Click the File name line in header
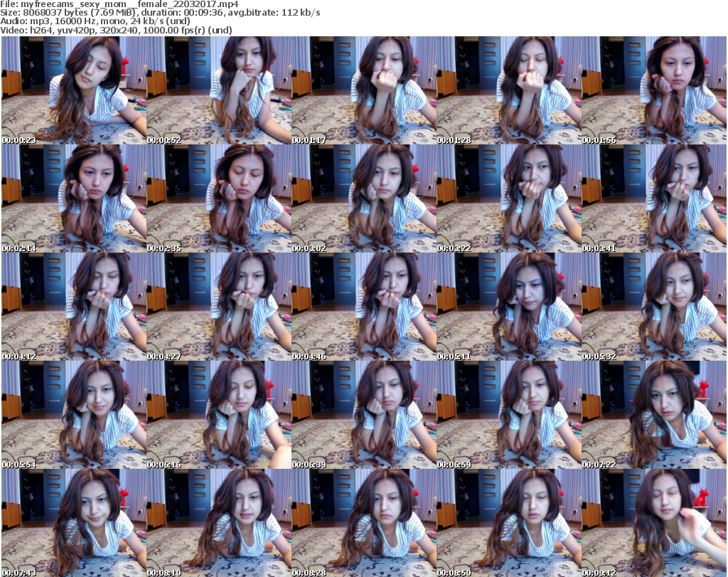The height and width of the screenshot is (577, 728). point(119,4)
